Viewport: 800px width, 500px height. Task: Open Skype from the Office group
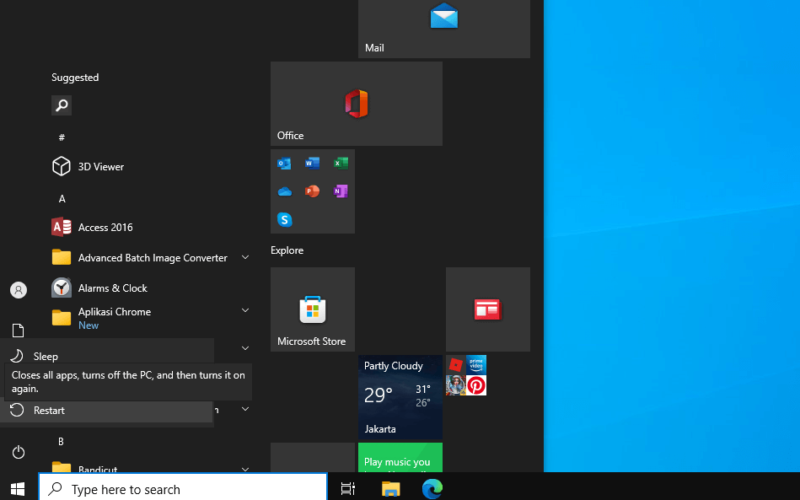[x=284, y=219]
